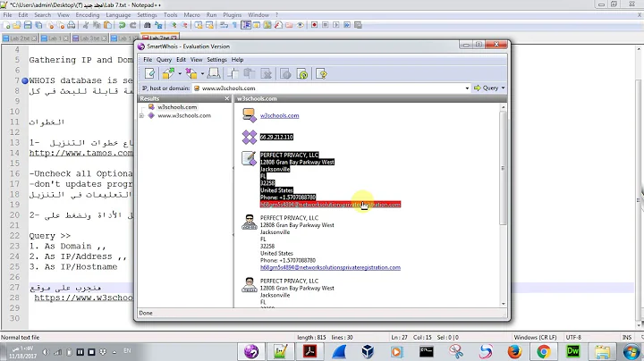
Task: Open the w3schools.com link in results pane
Action: point(280,115)
